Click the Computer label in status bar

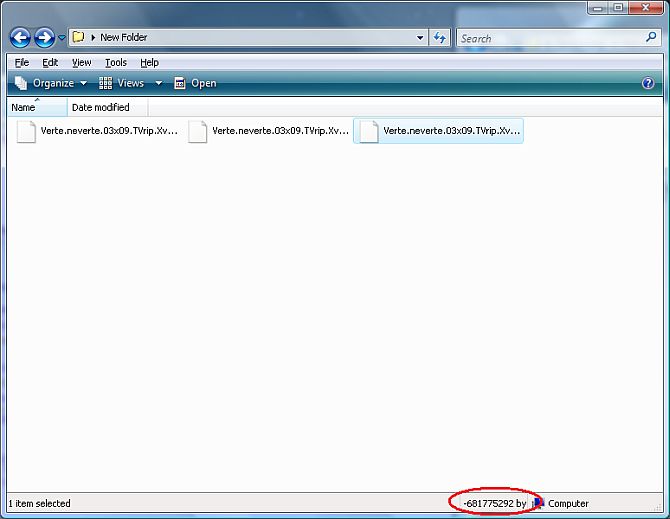point(568,504)
